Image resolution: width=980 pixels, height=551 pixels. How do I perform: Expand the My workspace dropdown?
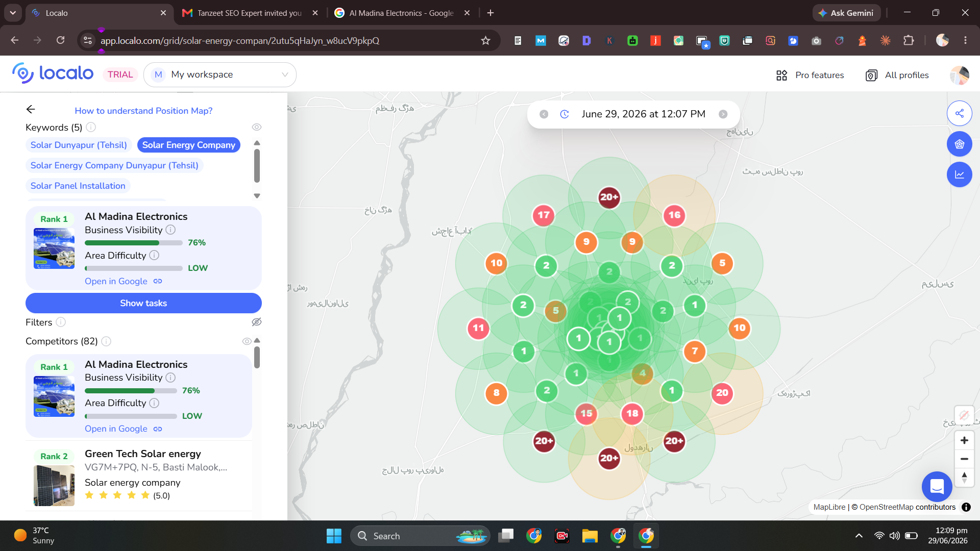click(x=220, y=75)
